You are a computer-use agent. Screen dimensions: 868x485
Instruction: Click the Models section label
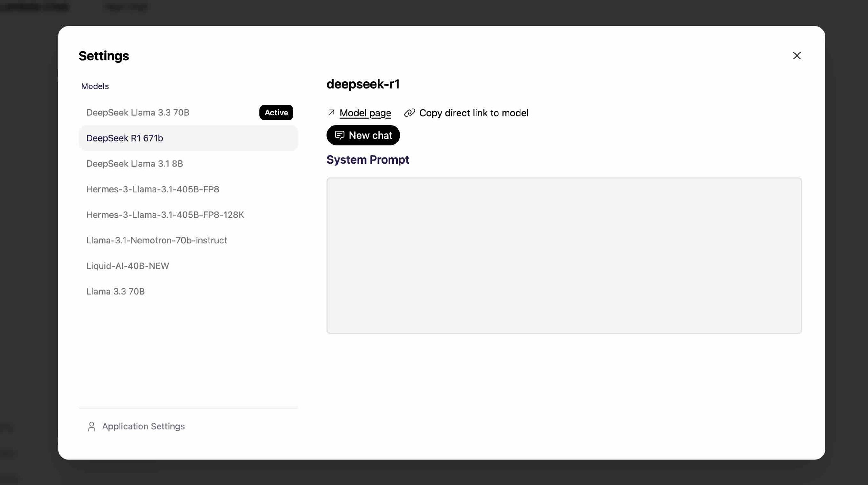(x=95, y=86)
